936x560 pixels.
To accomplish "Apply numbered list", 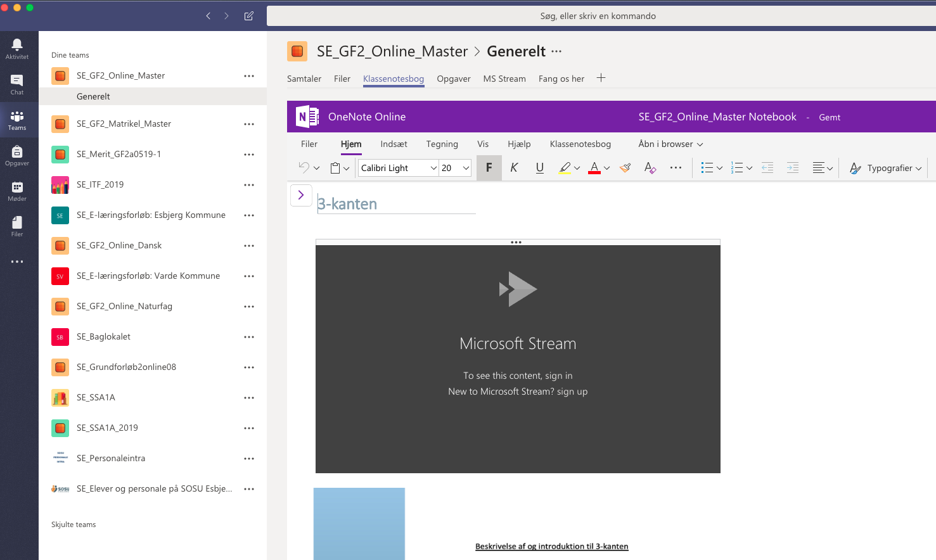I will pyautogui.click(x=737, y=168).
